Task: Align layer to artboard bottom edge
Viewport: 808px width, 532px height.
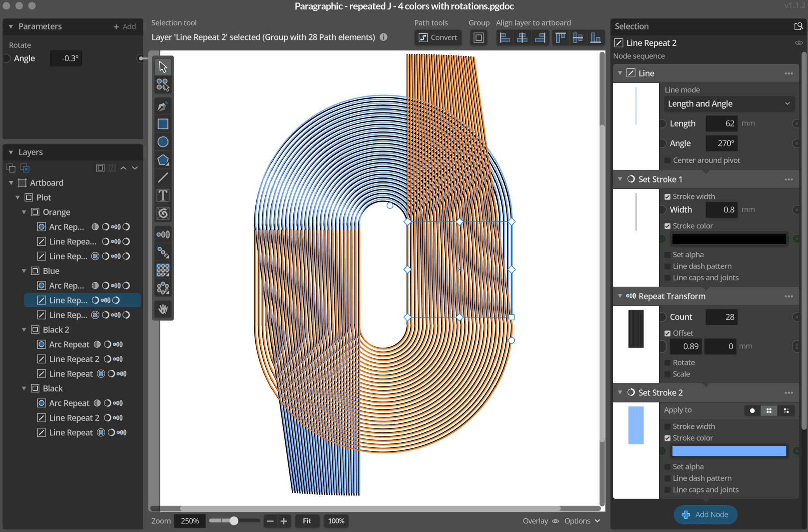Action: 596,38
